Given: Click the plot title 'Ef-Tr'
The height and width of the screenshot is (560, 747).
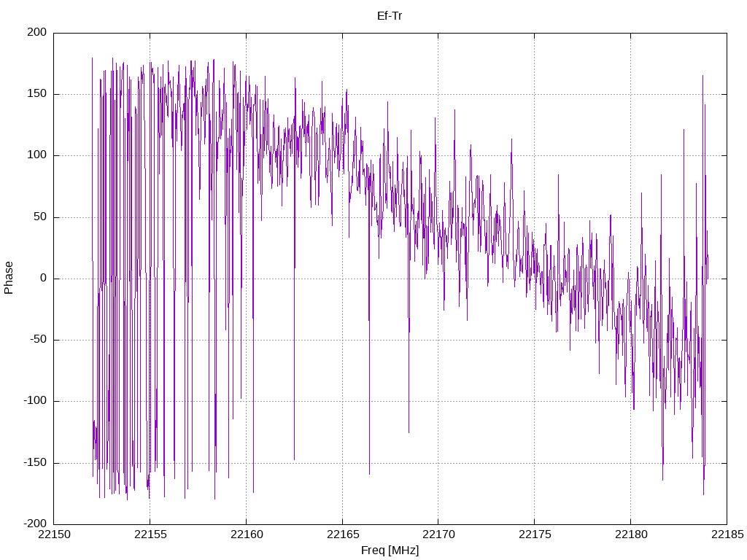Looking at the screenshot, I should [x=390, y=16].
